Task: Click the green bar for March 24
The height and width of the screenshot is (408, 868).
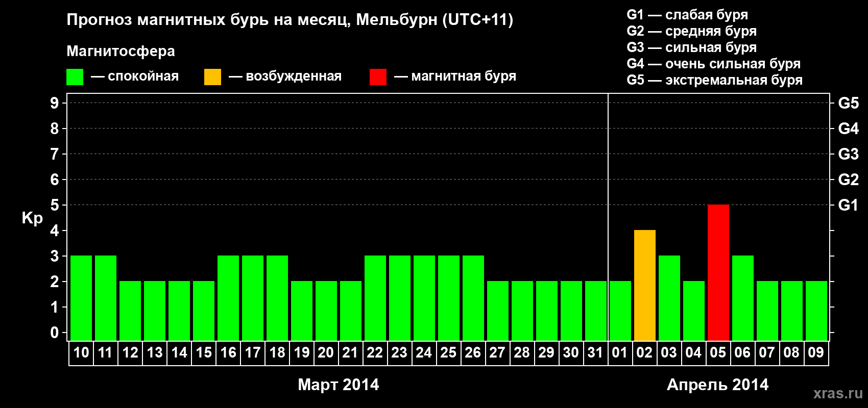Action: coord(424,298)
